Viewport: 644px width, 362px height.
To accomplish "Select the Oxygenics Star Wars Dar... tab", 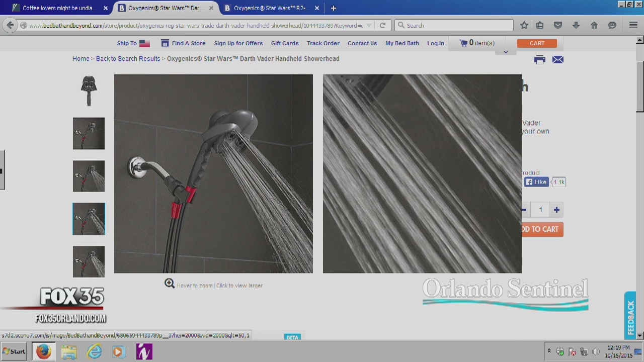I will click(x=165, y=8).
